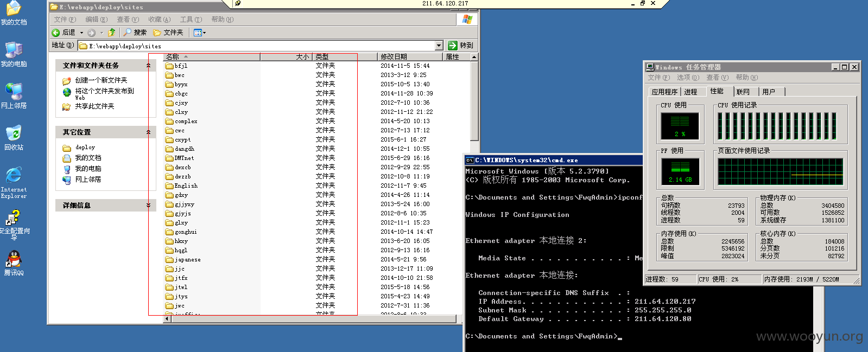
Task: Open 我的文档 link in Explorer side panel
Action: click(88, 158)
